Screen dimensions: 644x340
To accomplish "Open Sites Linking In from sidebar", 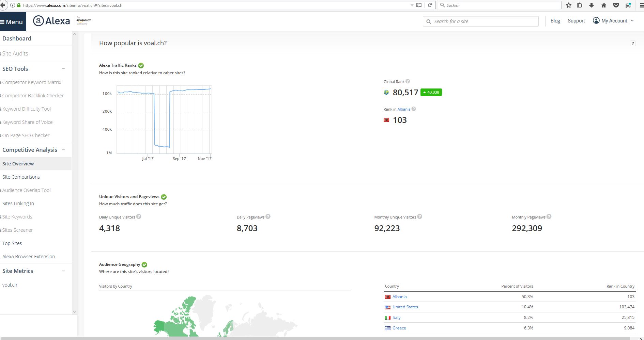I will click(18, 204).
